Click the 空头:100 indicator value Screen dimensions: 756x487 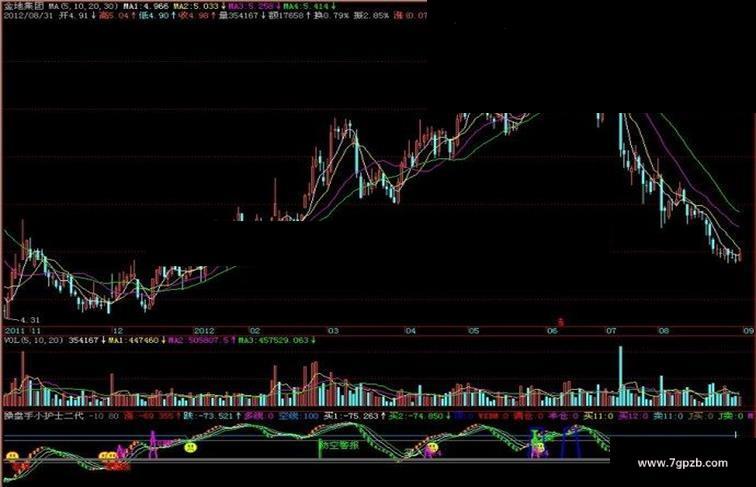coord(300,416)
